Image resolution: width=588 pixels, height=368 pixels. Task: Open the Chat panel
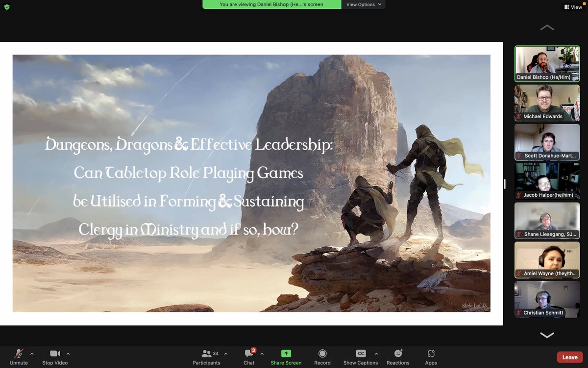click(249, 357)
